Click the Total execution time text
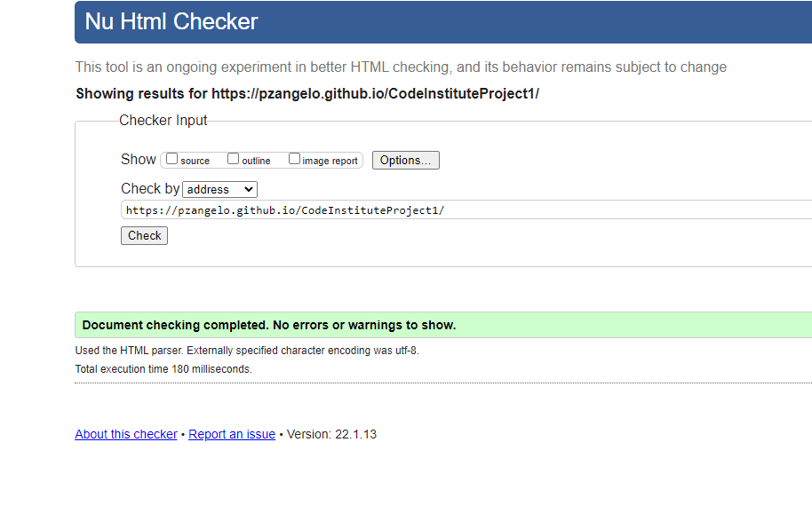The height and width of the screenshot is (529, 812). (163, 369)
